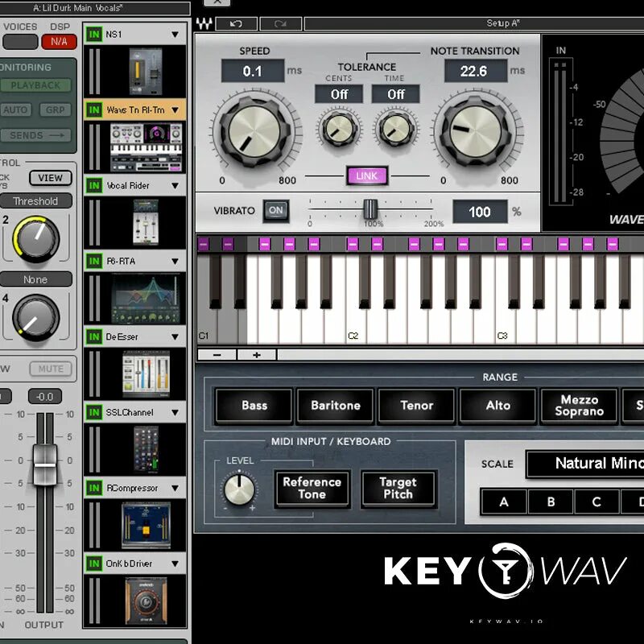Select root note A
Viewport: 644px width, 644px height.
504,502
